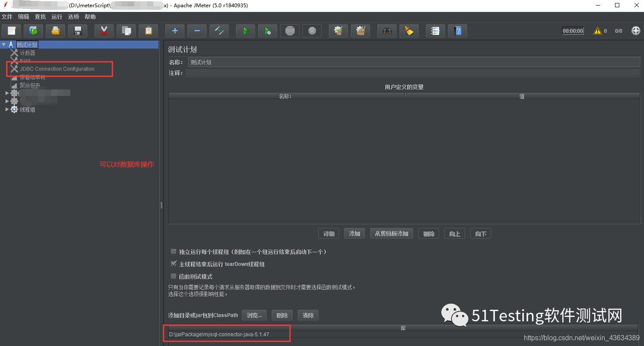The image size is (644, 346).
Task: Click the Open file folder icon
Action: [x=55, y=31]
